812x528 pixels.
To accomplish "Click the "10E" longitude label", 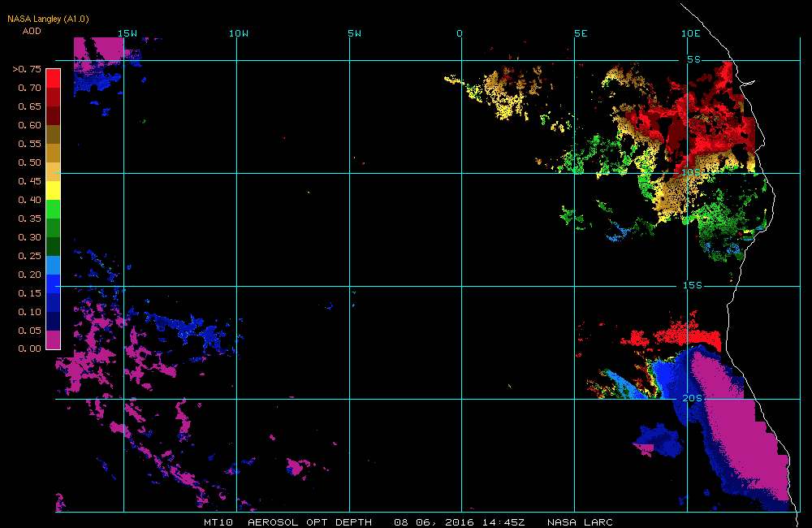I will (690, 33).
